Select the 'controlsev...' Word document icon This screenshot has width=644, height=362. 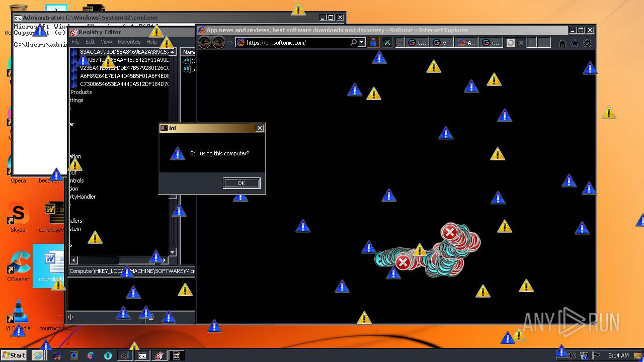[52, 218]
